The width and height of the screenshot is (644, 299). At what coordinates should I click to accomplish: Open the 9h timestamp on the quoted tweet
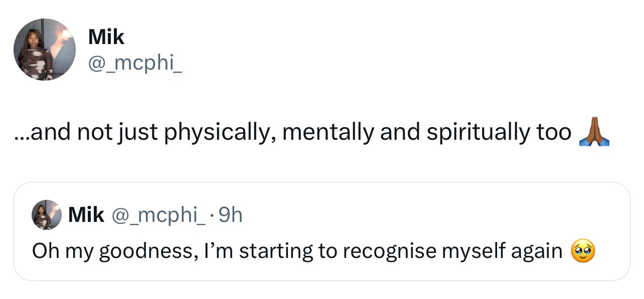point(231,215)
